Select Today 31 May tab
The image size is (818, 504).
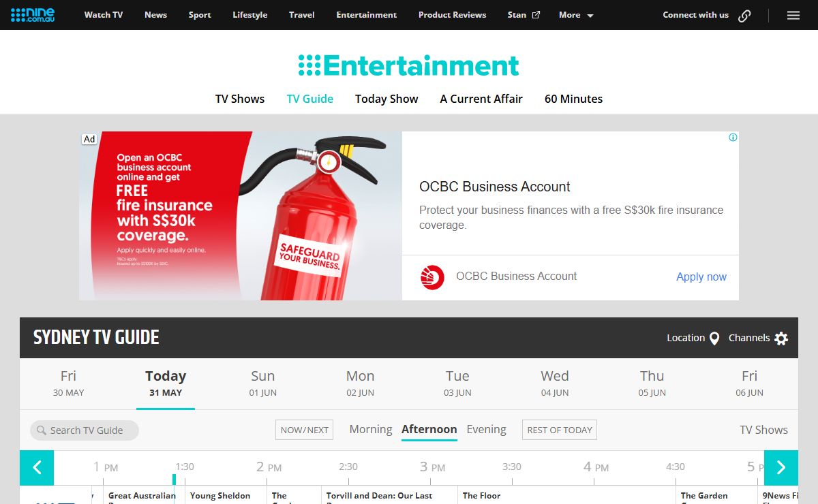pos(166,383)
